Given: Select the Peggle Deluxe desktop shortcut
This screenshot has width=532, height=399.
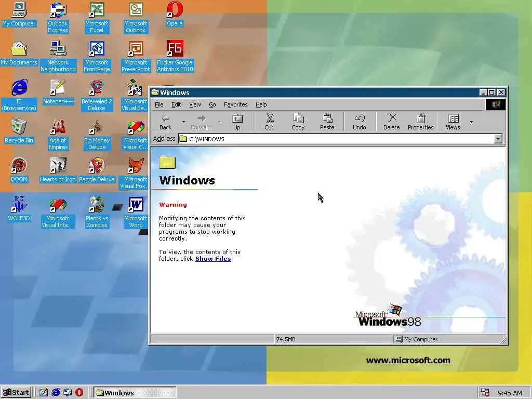Looking at the screenshot, I should click(97, 170).
